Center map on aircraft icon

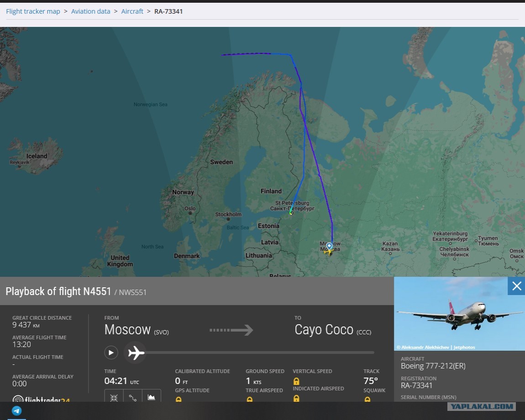[114, 397]
